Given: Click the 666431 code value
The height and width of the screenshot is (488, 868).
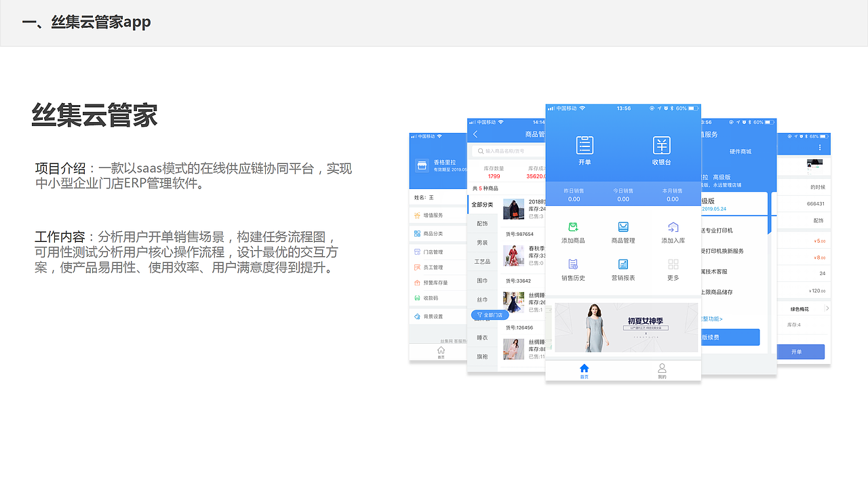Looking at the screenshot, I should pos(816,203).
